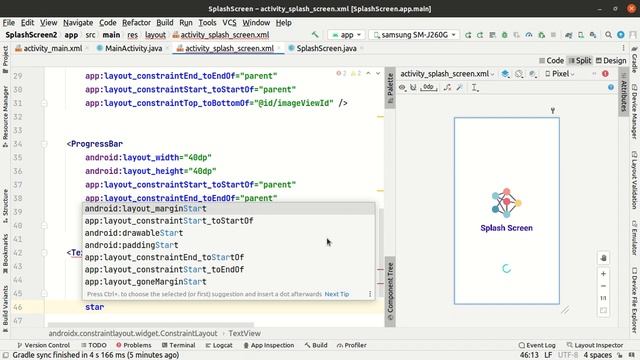Click the Zoom In plus button
Viewport: 640px width, 360px height.
[603, 274]
